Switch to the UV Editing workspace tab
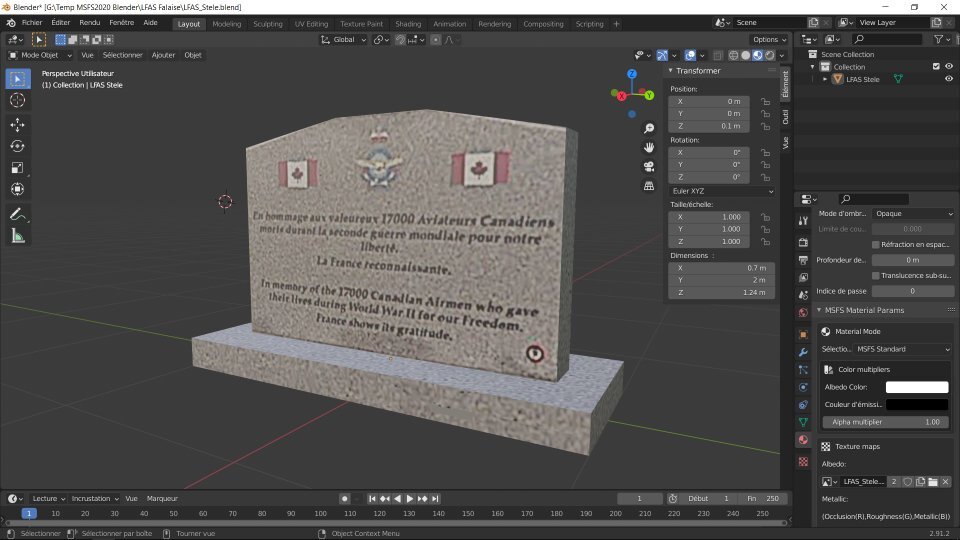The image size is (960, 540). [x=311, y=23]
